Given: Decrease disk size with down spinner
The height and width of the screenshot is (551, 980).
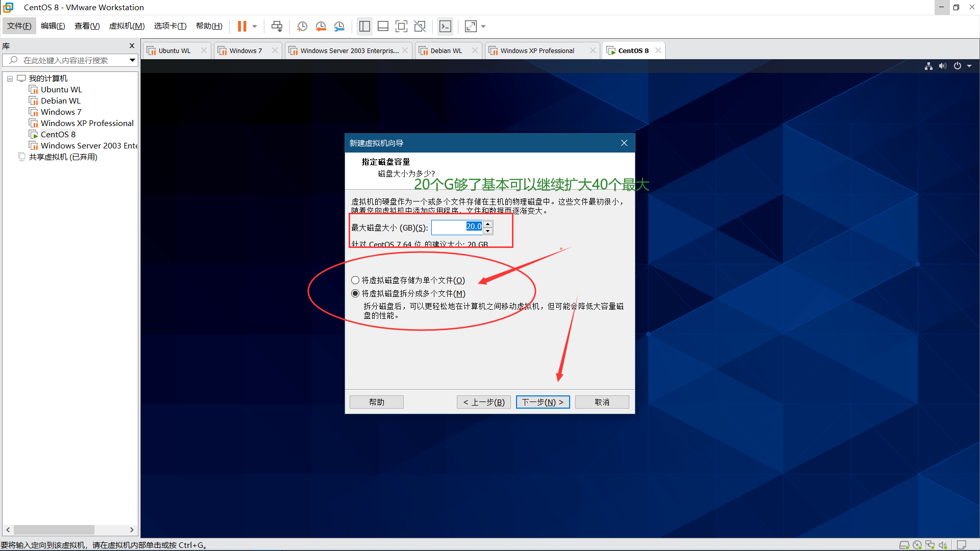Looking at the screenshot, I should (488, 231).
